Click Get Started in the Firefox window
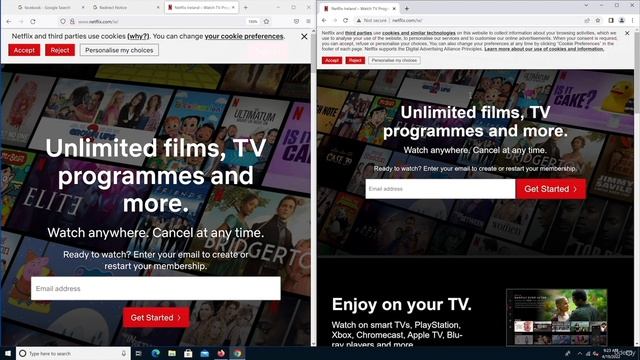 click(156, 318)
